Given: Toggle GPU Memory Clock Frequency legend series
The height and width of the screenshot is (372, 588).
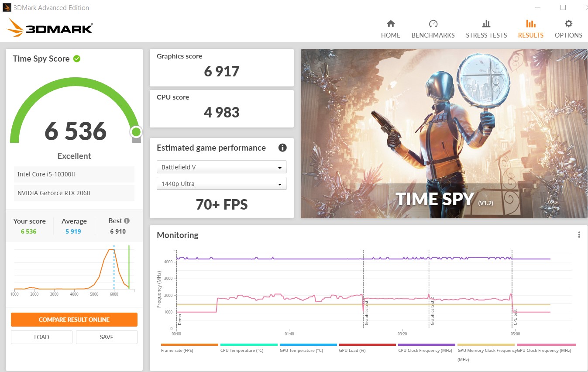Looking at the screenshot, I should 486,353.
